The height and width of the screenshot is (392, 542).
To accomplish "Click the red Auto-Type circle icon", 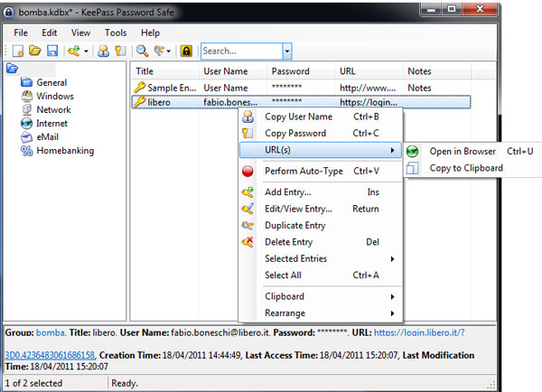I will coord(248,171).
